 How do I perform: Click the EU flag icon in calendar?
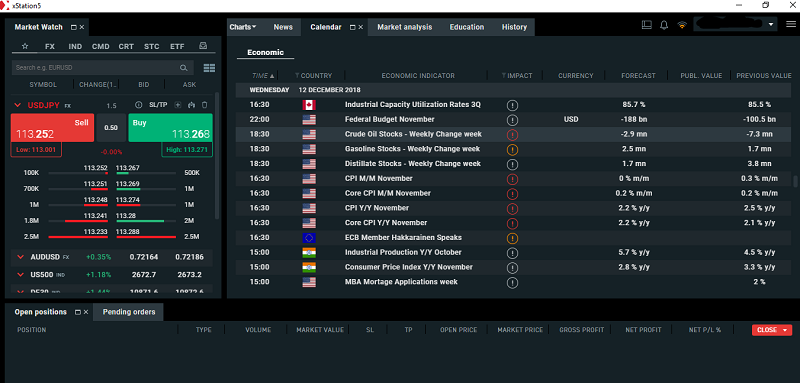[x=309, y=238]
